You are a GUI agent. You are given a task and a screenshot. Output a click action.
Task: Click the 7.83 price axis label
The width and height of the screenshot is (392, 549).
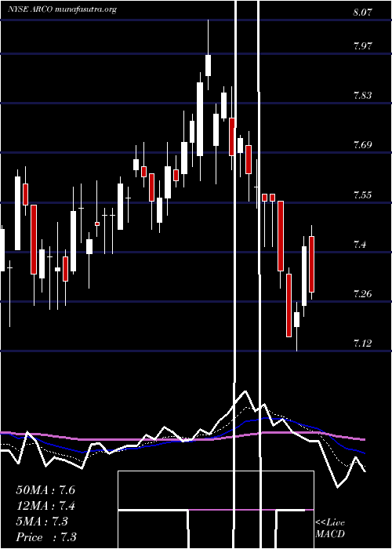point(362,96)
